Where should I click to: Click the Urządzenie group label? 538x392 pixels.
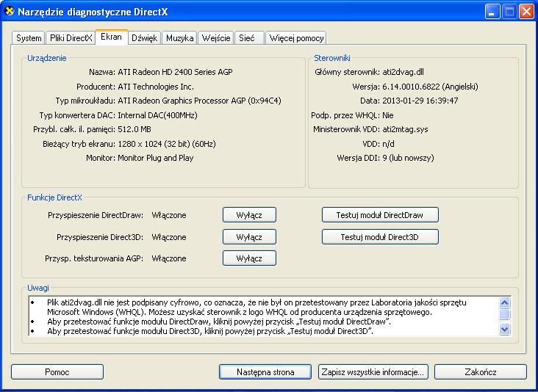point(46,58)
